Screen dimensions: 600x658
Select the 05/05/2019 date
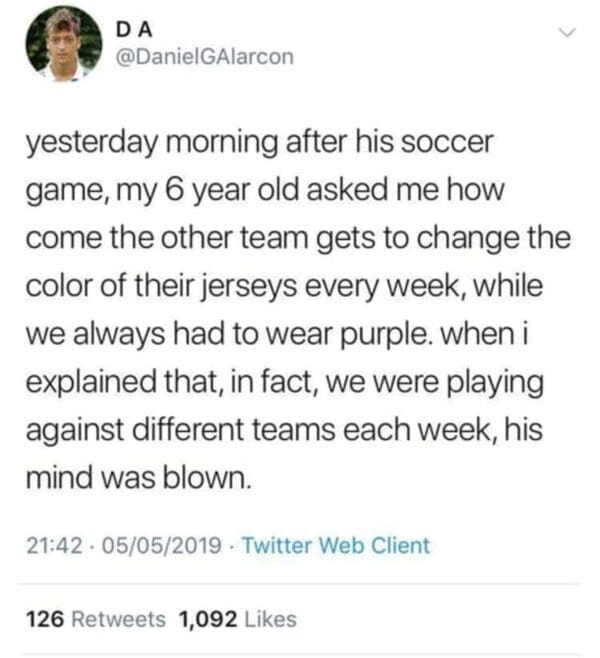[162, 546]
